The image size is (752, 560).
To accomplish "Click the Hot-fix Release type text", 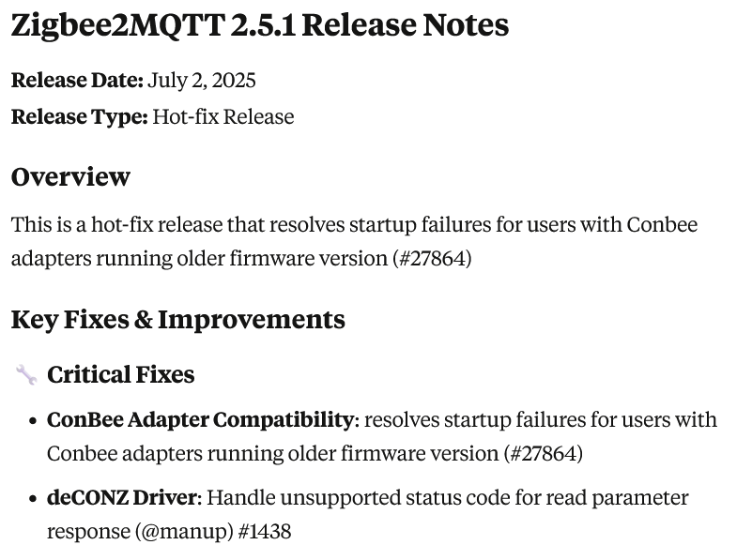I will point(223,117).
